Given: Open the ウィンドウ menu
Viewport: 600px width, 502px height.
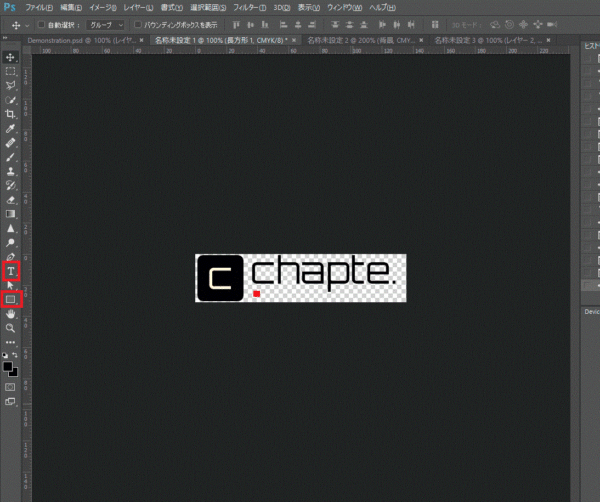Looking at the screenshot, I should tap(344, 8).
